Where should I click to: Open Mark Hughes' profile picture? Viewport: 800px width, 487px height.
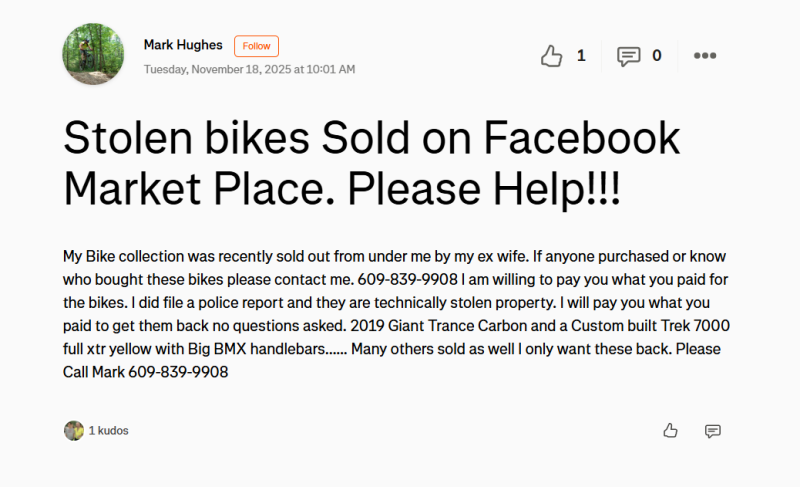coord(93,55)
